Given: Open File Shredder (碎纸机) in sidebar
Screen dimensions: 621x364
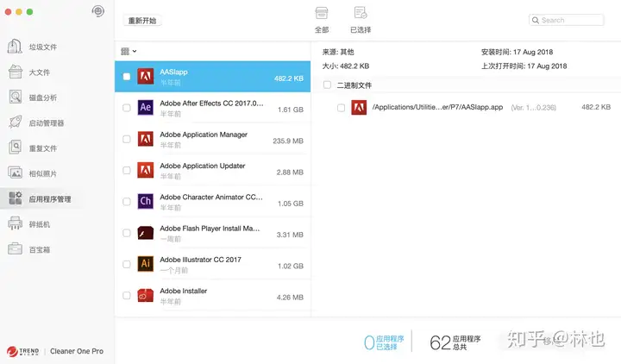Looking at the screenshot, I should [29, 224].
